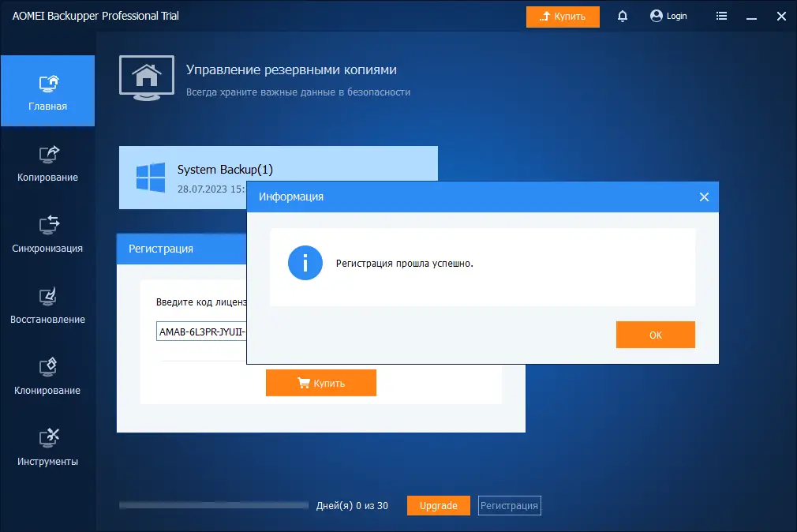This screenshot has width=797, height=532.
Task: Select Клонирование in the sidebar
Action: coord(48,377)
